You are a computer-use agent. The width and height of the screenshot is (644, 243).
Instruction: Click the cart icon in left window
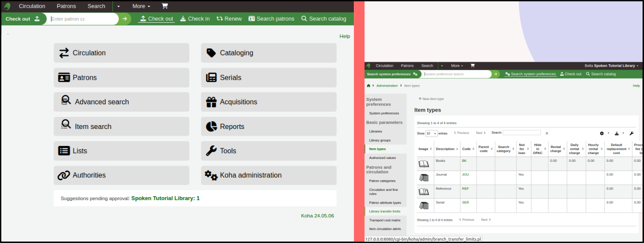(165, 6)
